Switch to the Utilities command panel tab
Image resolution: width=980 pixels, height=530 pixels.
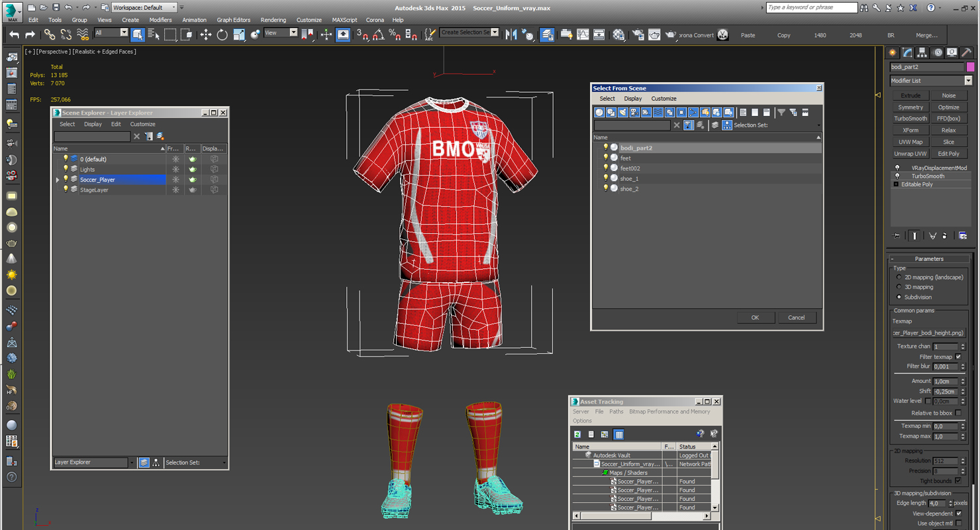tap(966, 52)
